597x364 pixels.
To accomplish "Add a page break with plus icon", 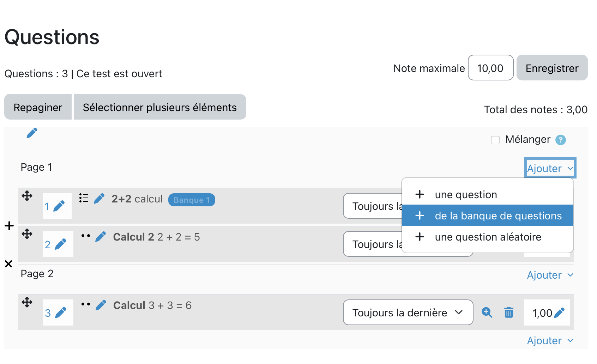I will click(x=9, y=226).
